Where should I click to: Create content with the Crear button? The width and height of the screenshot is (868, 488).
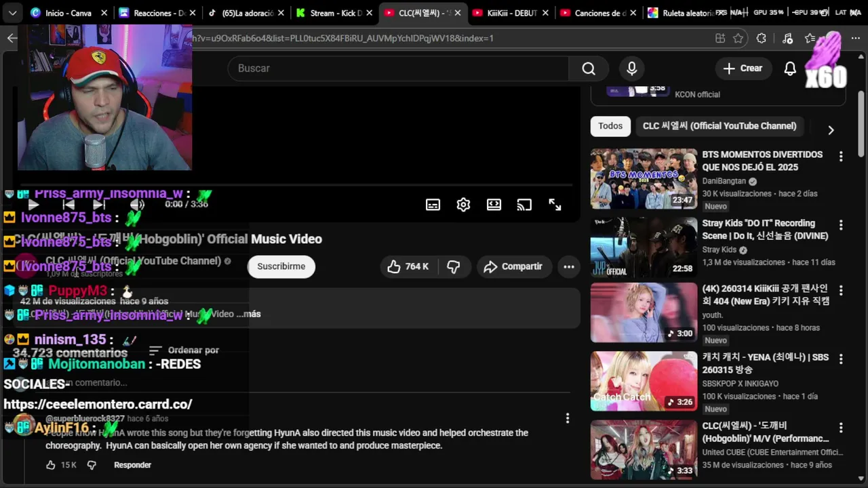point(743,68)
